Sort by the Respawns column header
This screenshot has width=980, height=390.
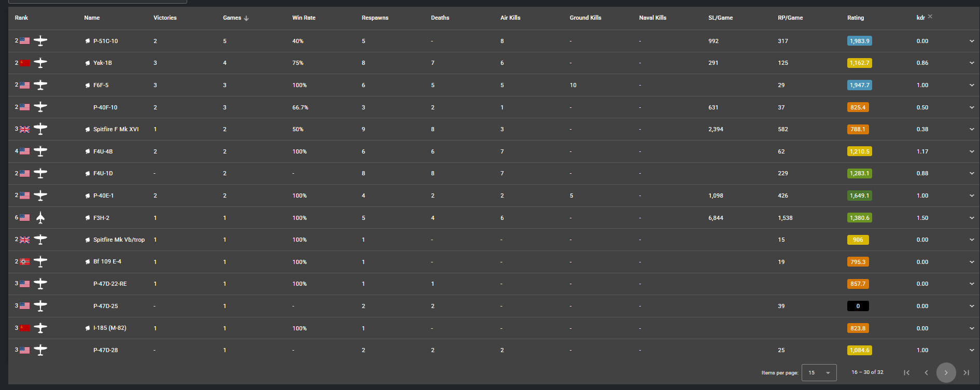[375, 18]
